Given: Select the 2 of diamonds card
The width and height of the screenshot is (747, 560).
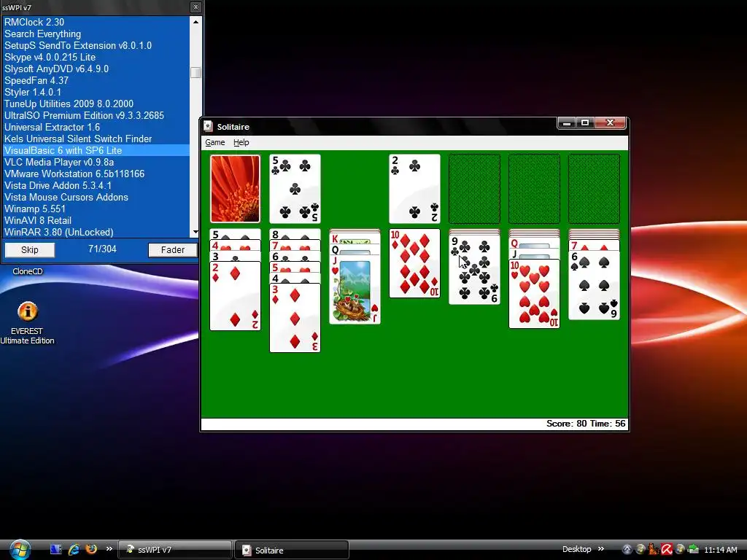Looking at the screenshot, I should pos(236,296).
